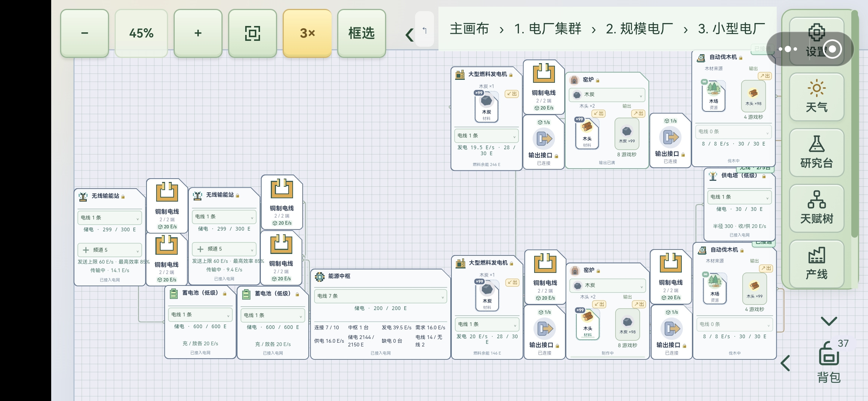
Task: Open 研究台 research flask panel
Action: 816,152
